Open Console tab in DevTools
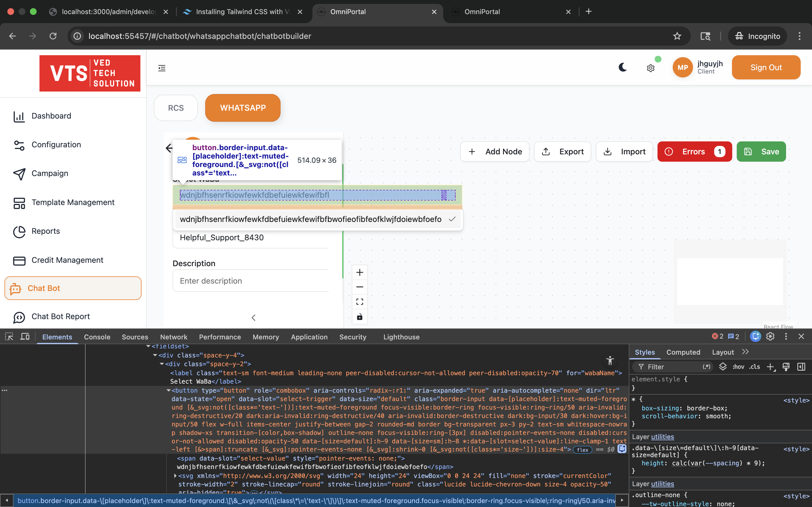Image resolution: width=812 pixels, height=507 pixels. coord(97,337)
